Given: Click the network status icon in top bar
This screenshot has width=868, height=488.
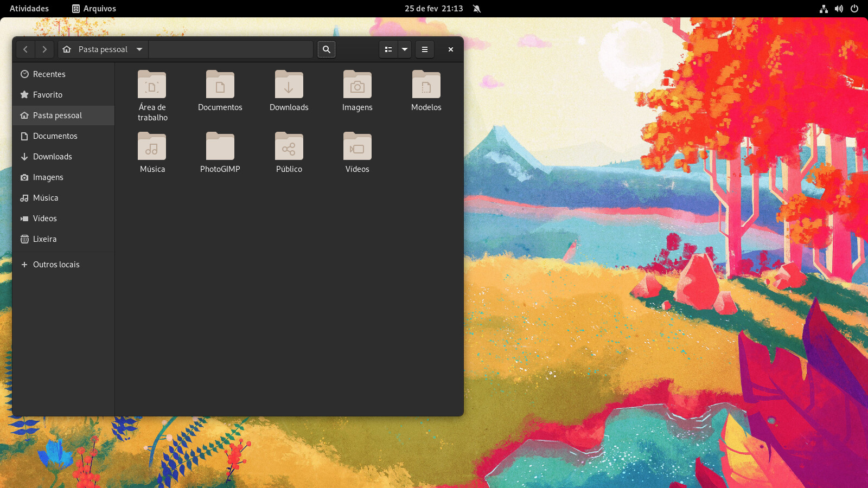Looking at the screenshot, I should (x=824, y=9).
